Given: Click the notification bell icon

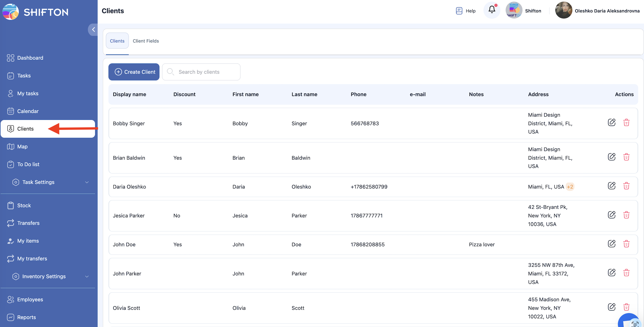Looking at the screenshot, I should 492,10.
